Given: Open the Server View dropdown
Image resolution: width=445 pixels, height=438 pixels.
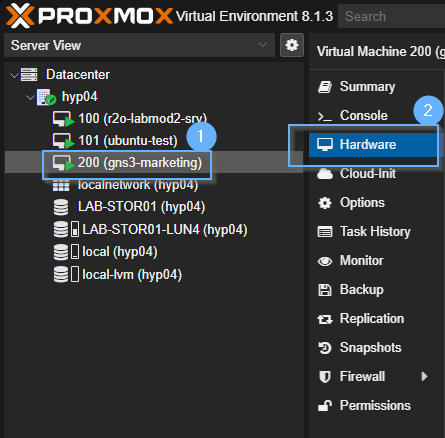Looking at the screenshot, I should [x=139, y=45].
